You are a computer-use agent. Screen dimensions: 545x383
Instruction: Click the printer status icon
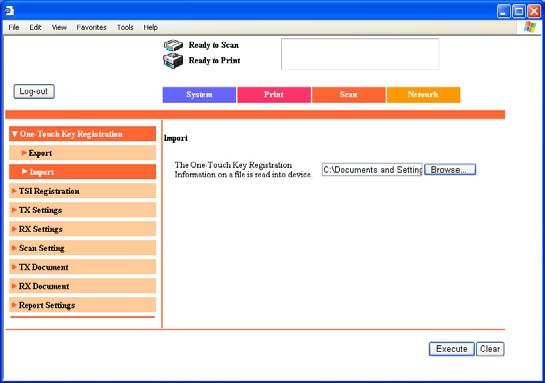[173, 60]
